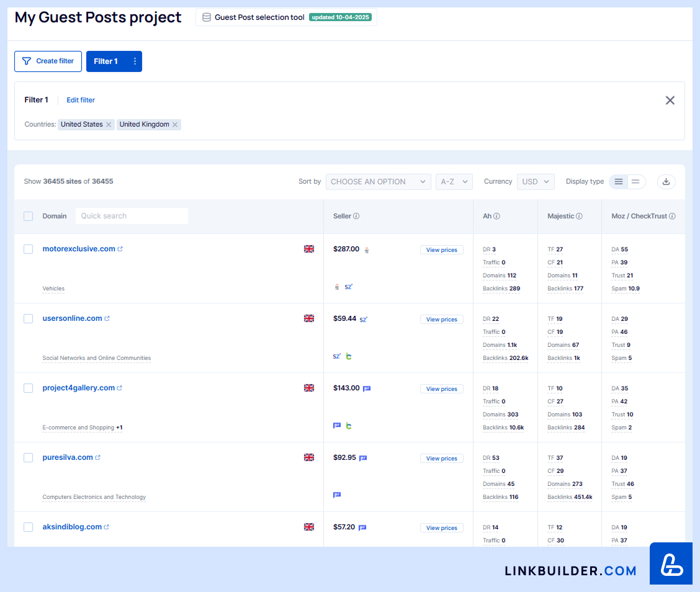Viewport: 700px width, 592px height.
Task: Click Computers Electronics and Technology category
Action: [x=94, y=497]
